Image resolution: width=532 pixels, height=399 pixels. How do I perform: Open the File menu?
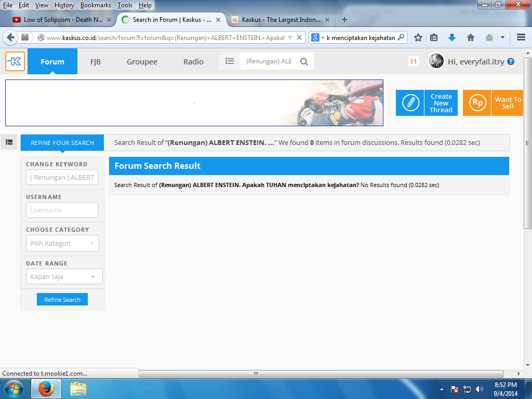pyautogui.click(x=7, y=5)
